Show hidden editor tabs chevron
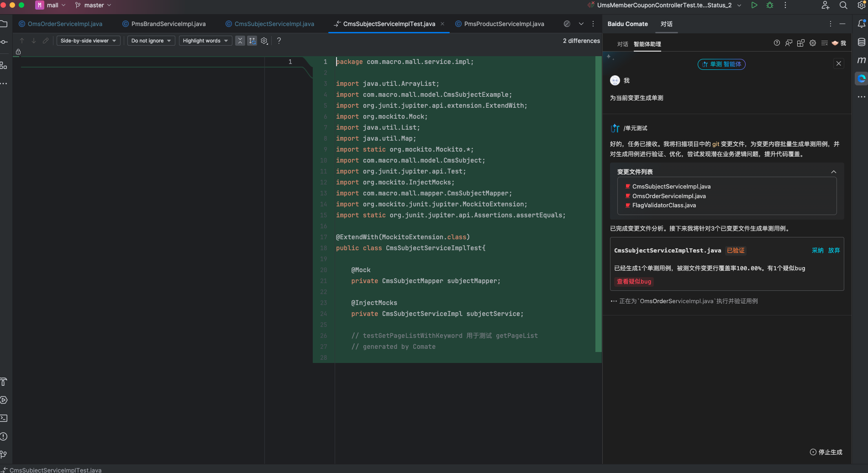The image size is (868, 473). [x=581, y=24]
